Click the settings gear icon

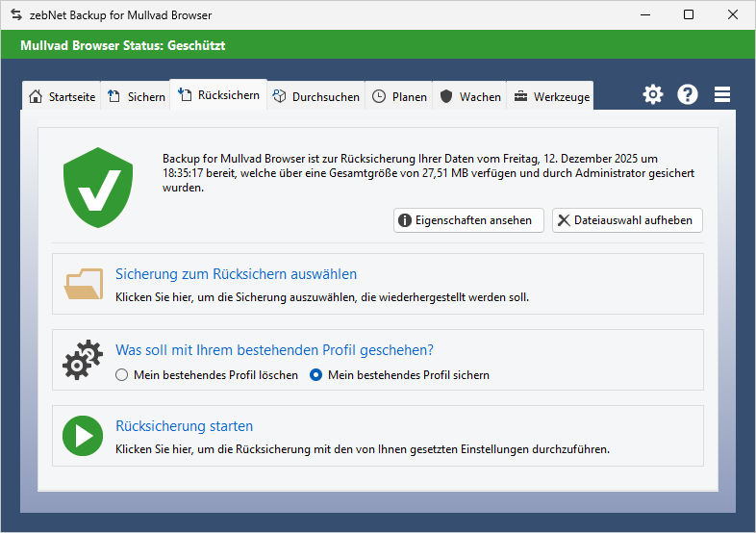click(653, 94)
